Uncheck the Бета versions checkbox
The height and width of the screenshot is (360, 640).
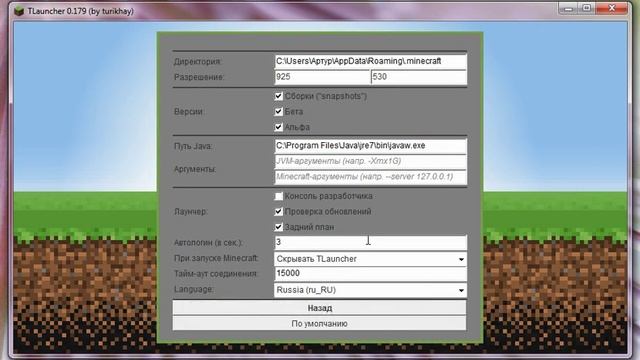(x=278, y=111)
